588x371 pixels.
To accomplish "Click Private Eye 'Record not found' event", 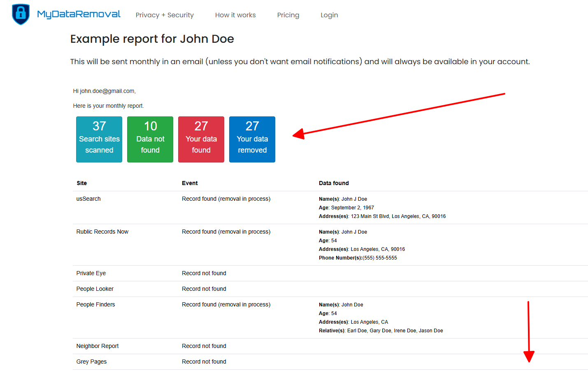I will point(204,274).
